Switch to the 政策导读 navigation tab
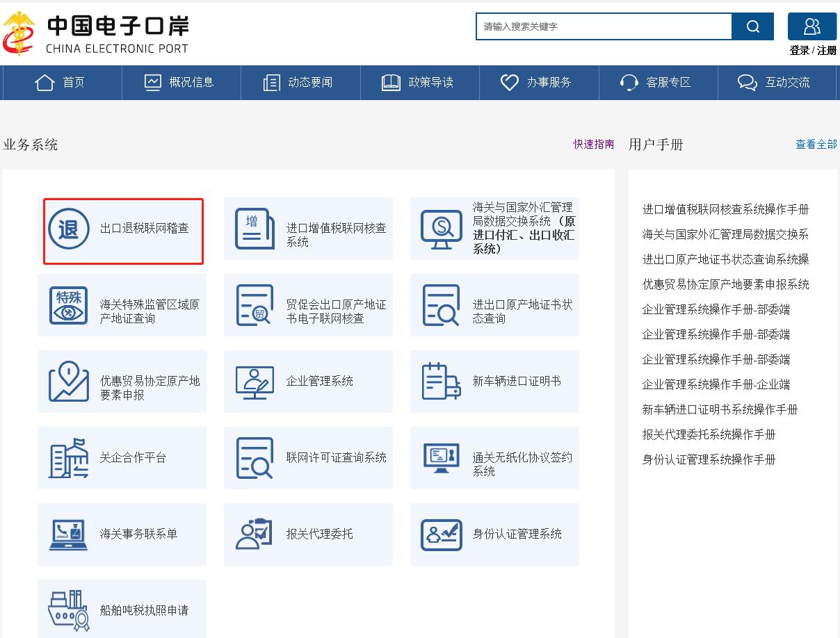Screen dimensions: 840x638 coord(420,82)
